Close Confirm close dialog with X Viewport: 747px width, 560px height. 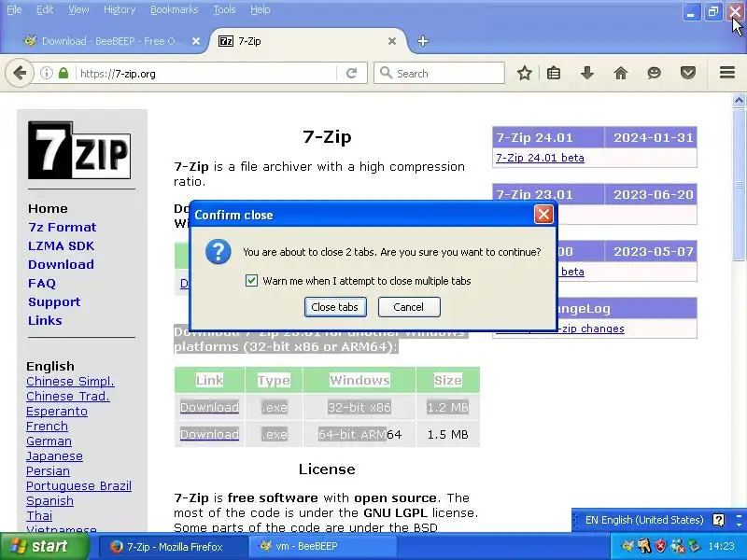point(543,215)
